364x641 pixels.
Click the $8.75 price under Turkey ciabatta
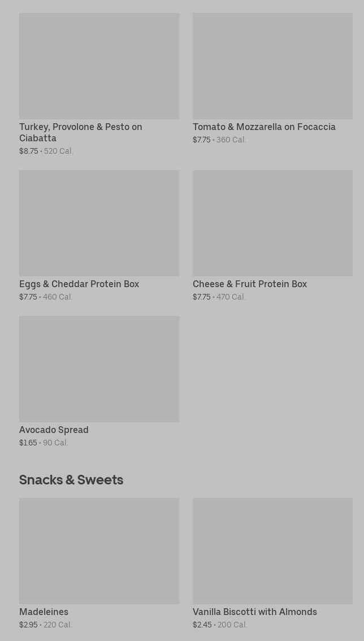point(29,151)
